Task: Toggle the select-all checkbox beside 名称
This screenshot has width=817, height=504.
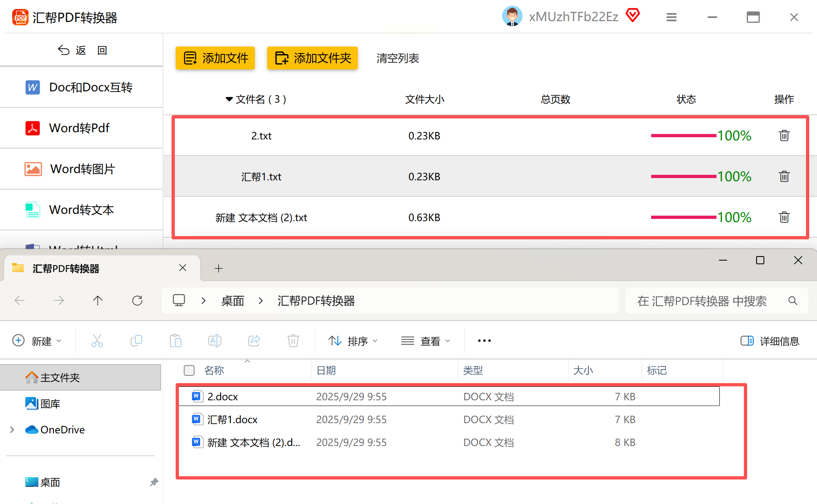Action: pyautogui.click(x=189, y=370)
